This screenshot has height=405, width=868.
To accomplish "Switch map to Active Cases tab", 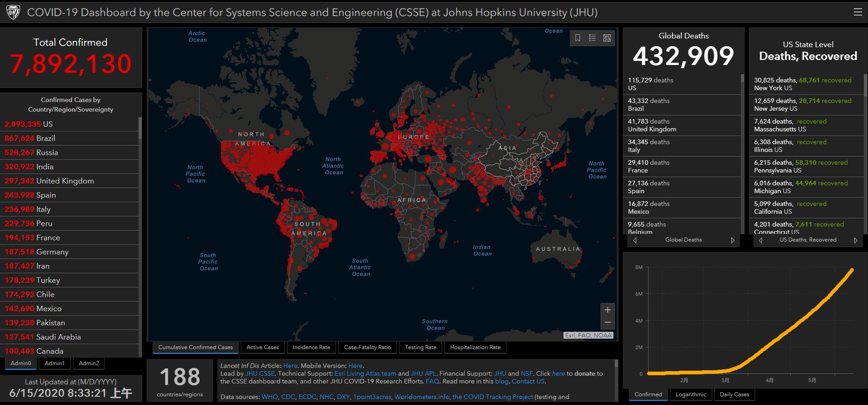I will point(262,347).
